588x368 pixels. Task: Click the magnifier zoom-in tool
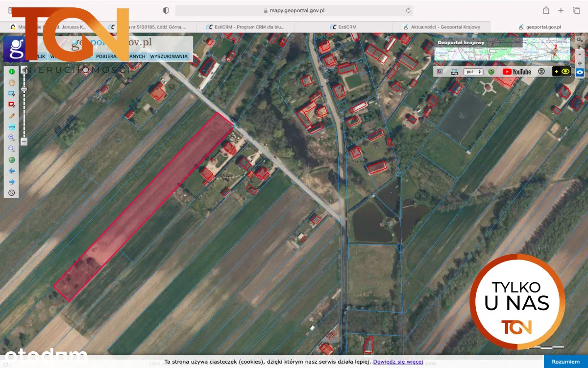(x=12, y=138)
